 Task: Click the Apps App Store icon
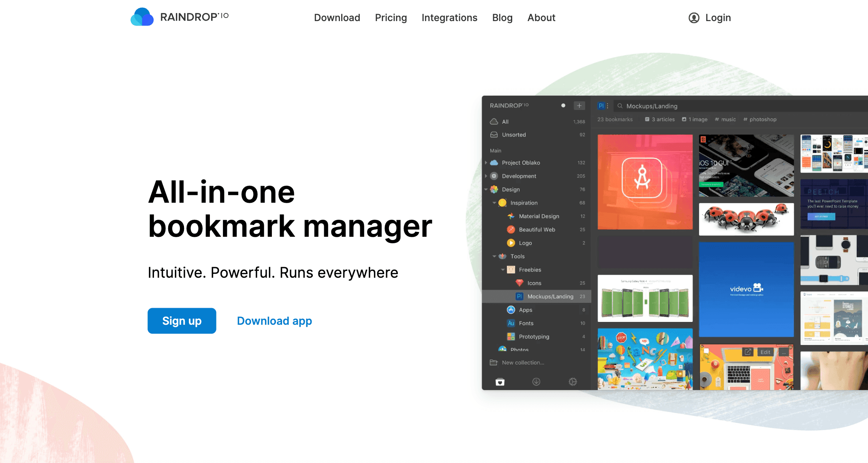(x=511, y=310)
